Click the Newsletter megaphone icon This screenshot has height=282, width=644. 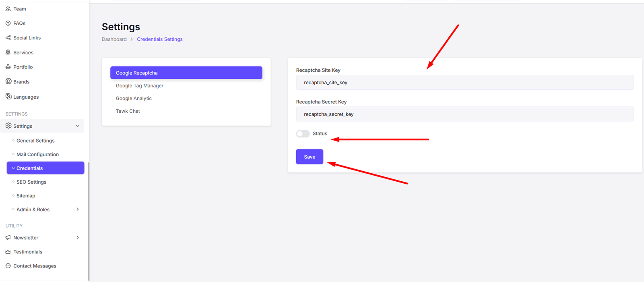point(8,238)
